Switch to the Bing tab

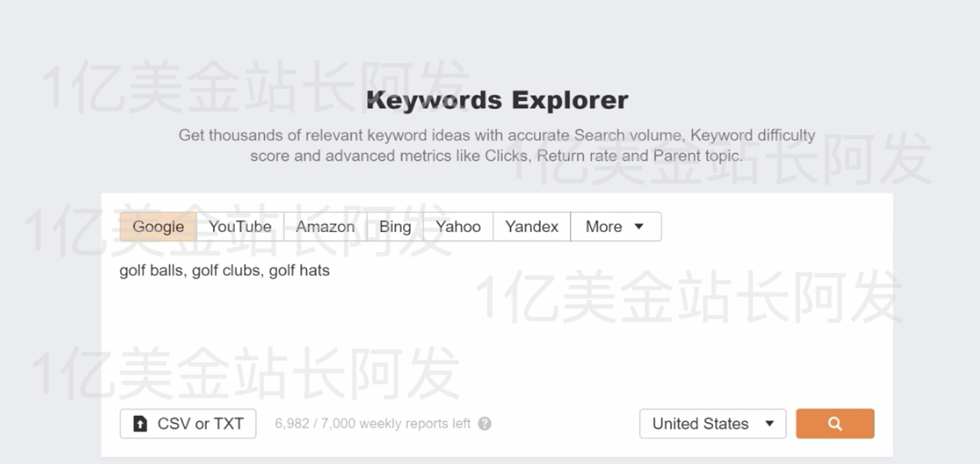395,227
